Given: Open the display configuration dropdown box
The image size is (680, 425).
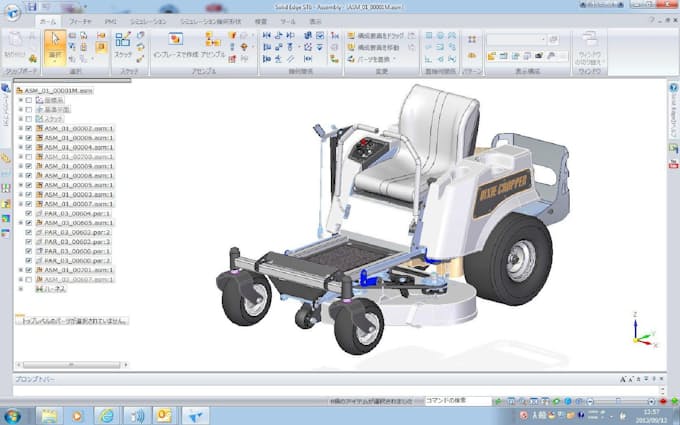Looking at the screenshot, I should click(523, 40).
